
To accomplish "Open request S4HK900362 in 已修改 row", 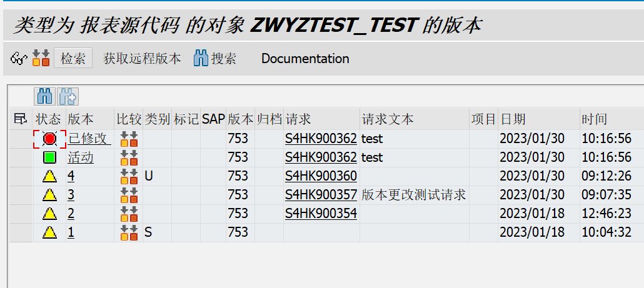I will coord(321,139).
